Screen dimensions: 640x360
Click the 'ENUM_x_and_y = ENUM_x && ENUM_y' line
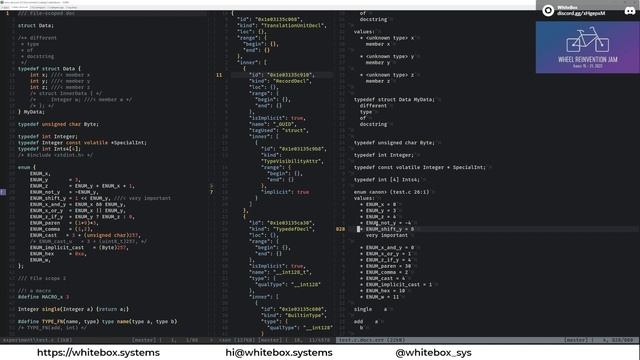[78, 204]
